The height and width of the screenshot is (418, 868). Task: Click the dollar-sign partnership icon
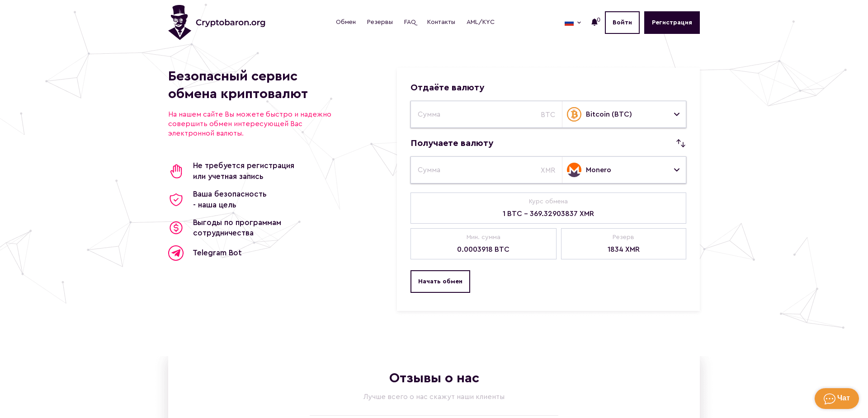(176, 228)
